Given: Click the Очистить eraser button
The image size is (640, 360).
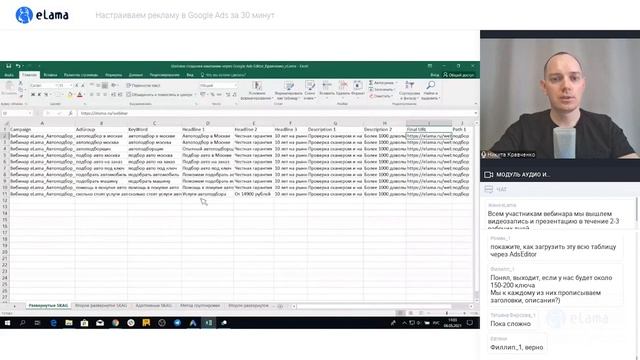Looking at the screenshot, I should (x=380, y=96).
